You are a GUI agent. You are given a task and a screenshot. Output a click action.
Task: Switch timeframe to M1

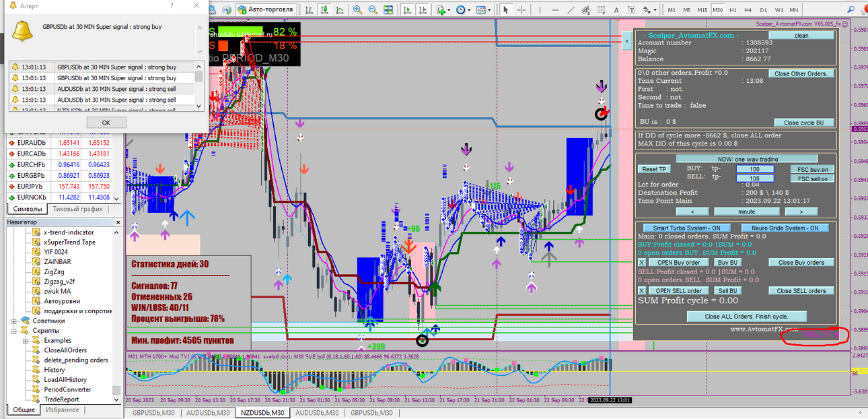pos(671,10)
